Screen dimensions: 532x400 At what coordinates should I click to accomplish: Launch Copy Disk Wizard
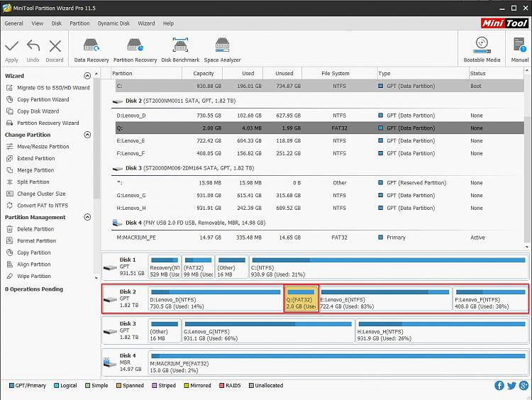(33, 111)
